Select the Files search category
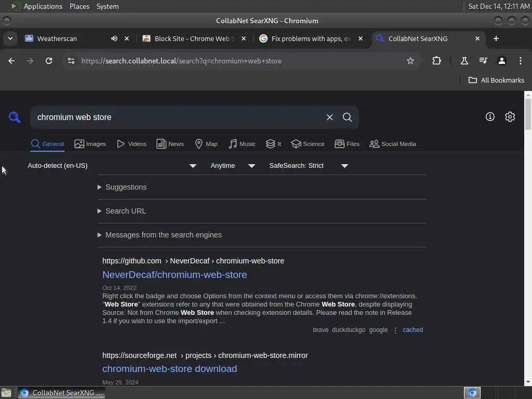Image resolution: width=532 pixels, height=399 pixels. click(x=347, y=144)
